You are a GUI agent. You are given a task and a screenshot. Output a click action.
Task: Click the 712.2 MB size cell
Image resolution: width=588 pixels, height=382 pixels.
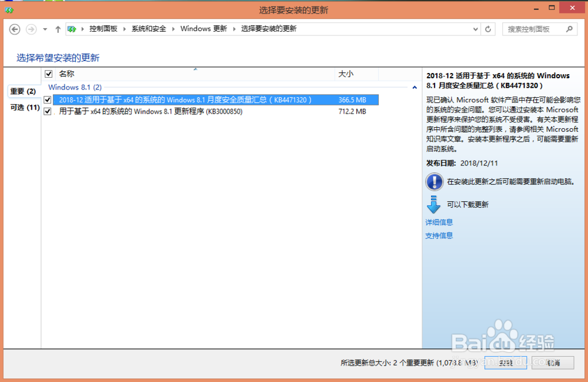pyautogui.click(x=352, y=112)
